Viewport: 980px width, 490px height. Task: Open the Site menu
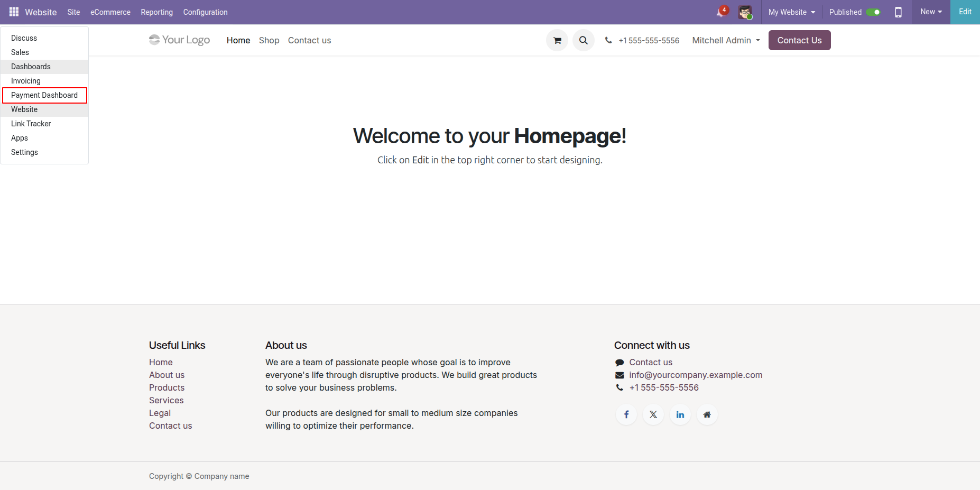click(74, 12)
